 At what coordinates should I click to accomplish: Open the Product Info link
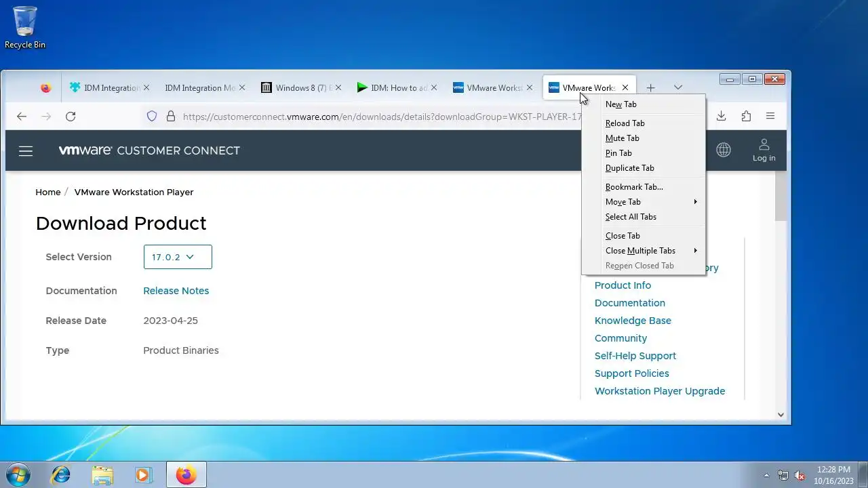[x=623, y=285]
